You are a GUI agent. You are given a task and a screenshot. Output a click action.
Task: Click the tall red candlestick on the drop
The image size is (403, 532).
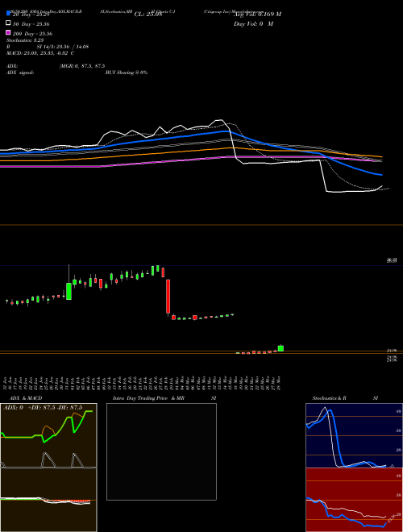point(168,296)
